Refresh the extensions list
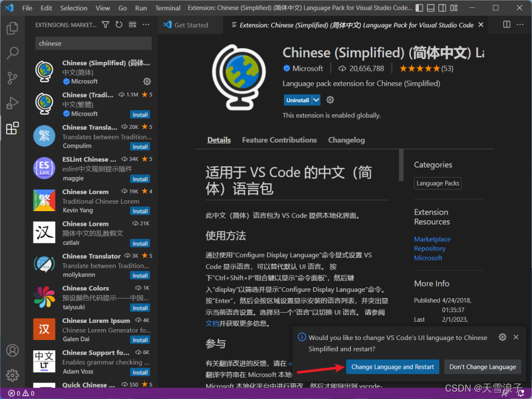Screen dimensions: 532x399 click(x=119, y=25)
